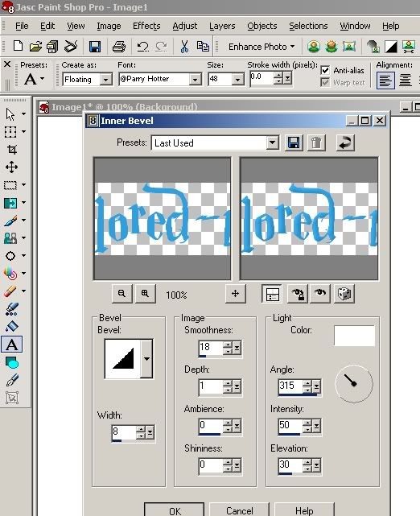Expand the Angle slider dropdown arrow
The width and height of the screenshot is (420, 516).
click(x=316, y=386)
